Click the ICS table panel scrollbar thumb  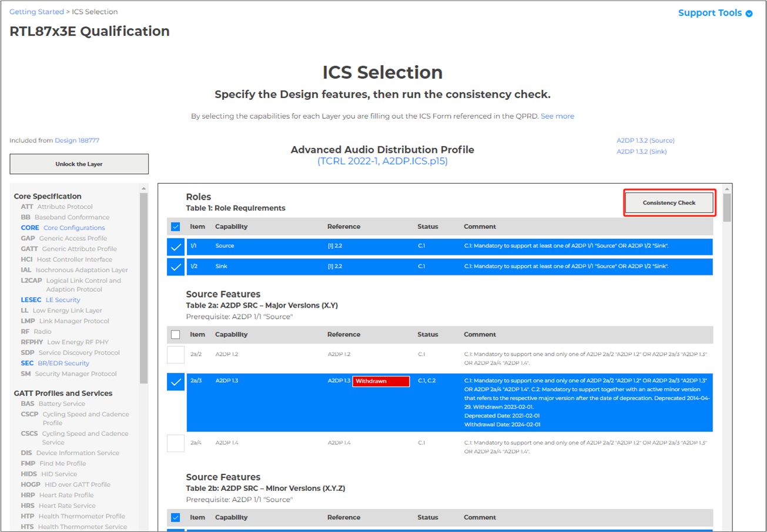pyautogui.click(x=727, y=207)
